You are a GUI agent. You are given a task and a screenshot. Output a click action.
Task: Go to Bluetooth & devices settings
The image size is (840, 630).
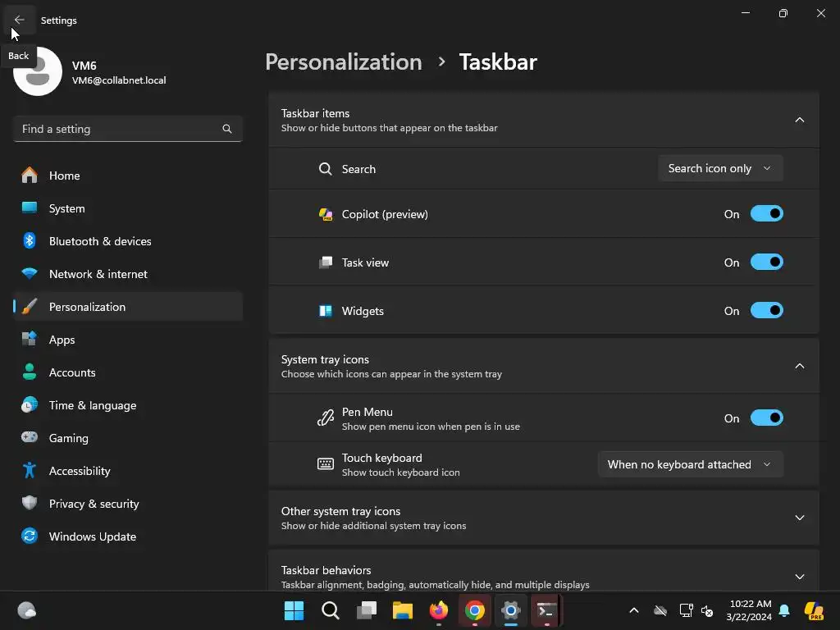click(127, 241)
